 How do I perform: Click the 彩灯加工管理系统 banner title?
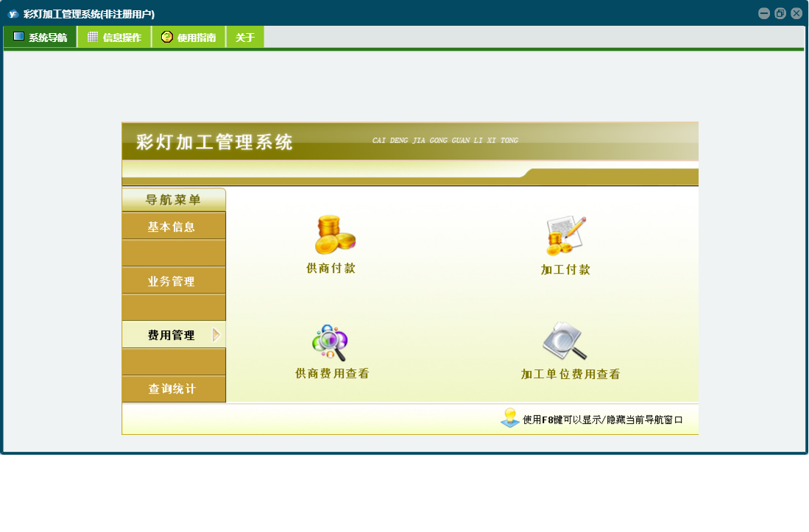coord(215,142)
